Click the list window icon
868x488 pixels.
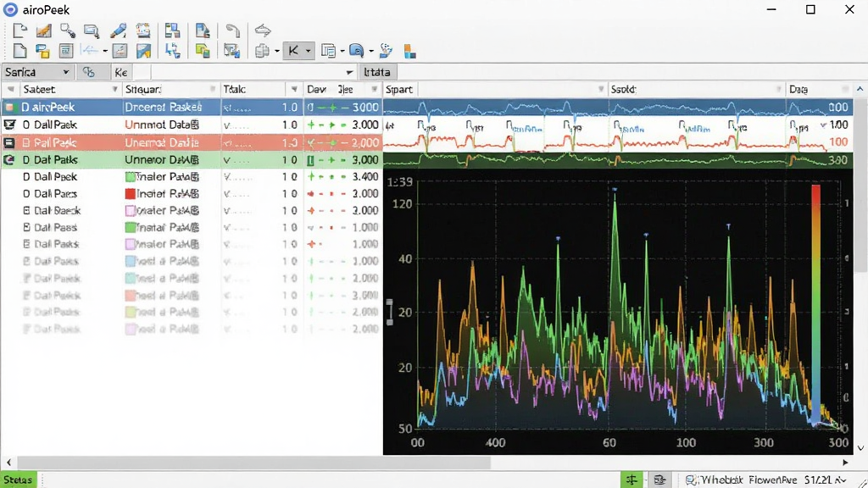click(328, 52)
